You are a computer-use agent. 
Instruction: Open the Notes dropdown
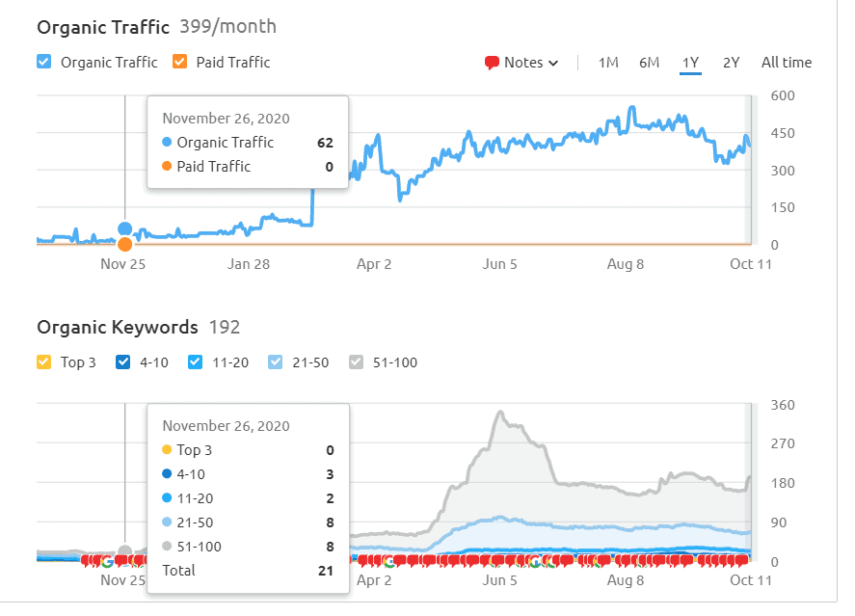521,63
